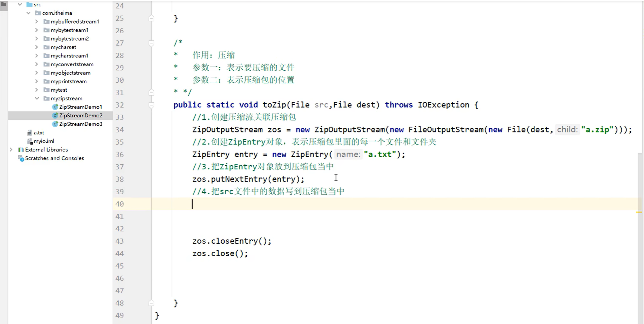This screenshot has width=644, height=324.
Task: Fold the comment block at line 27
Action: pos(151,43)
